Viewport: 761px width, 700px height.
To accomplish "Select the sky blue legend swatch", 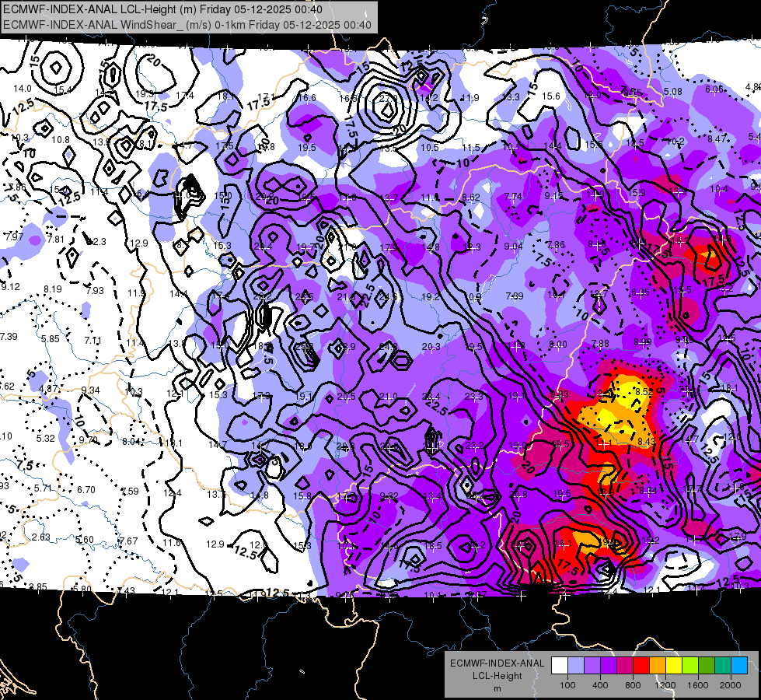I will pos(739,666).
